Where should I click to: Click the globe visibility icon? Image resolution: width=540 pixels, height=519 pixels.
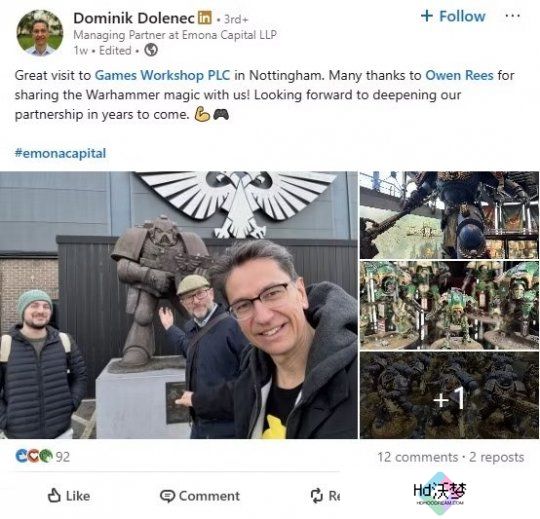click(151, 50)
